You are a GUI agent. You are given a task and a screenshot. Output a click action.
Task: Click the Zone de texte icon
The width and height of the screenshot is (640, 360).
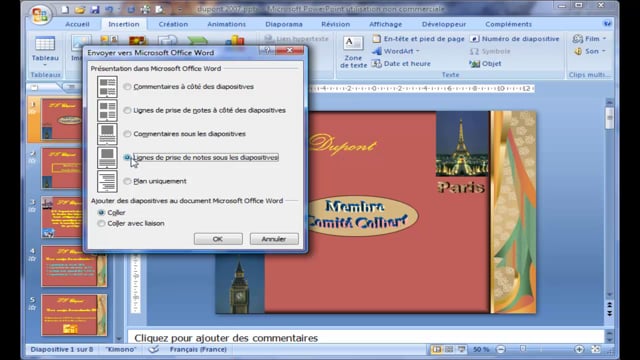(x=353, y=43)
